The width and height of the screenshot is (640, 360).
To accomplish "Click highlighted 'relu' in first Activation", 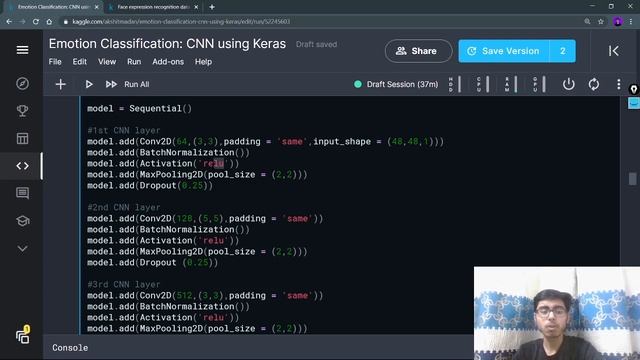I will [x=213, y=164].
